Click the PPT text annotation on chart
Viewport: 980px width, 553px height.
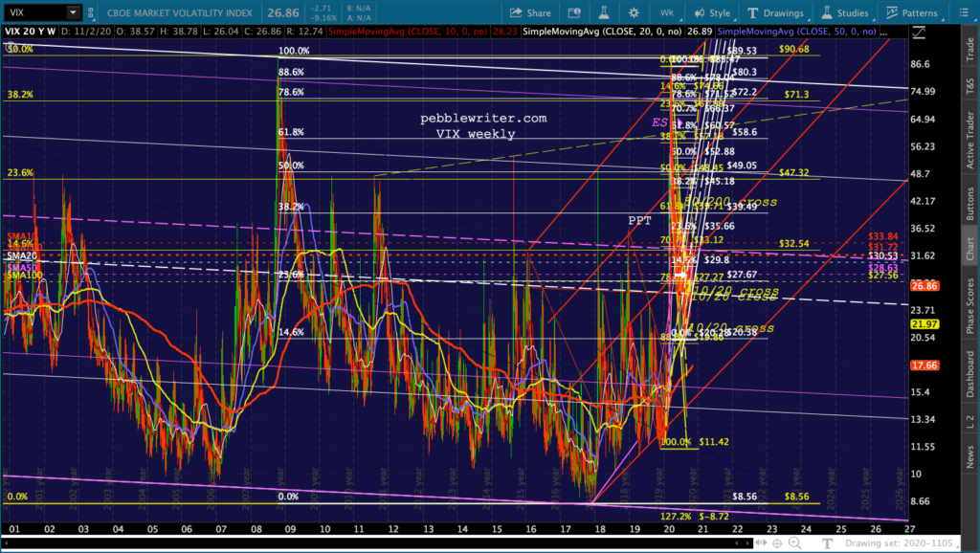(639, 221)
